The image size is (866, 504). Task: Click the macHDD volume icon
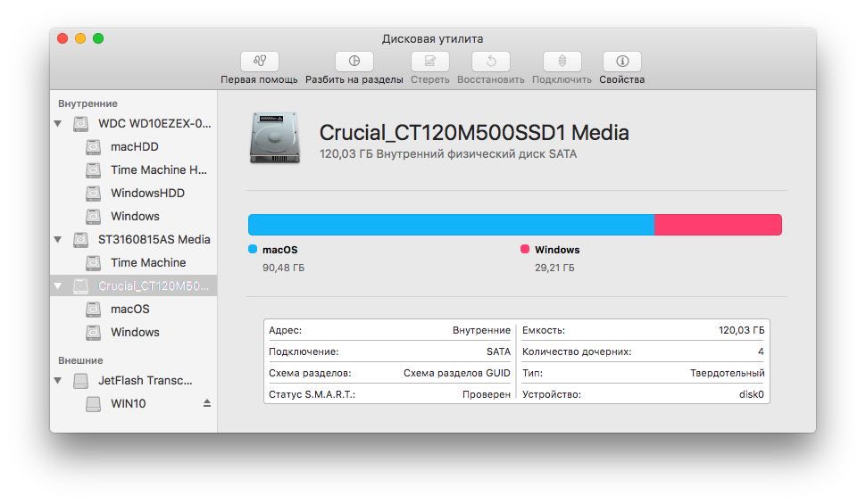point(94,147)
